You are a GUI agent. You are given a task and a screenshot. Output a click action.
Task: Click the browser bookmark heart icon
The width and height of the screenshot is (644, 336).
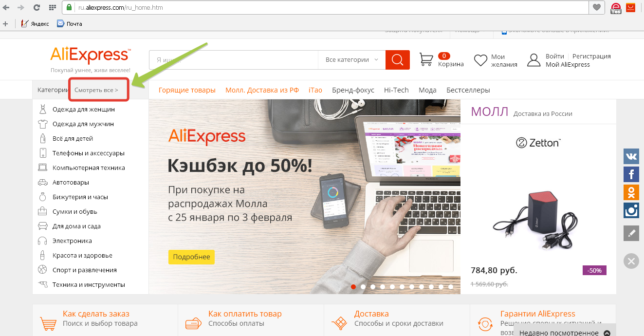pyautogui.click(x=596, y=7)
